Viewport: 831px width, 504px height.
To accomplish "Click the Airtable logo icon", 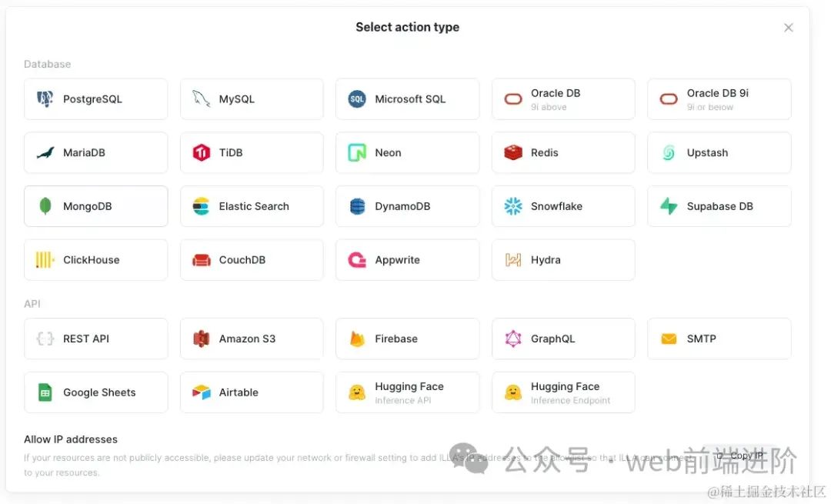I will [201, 392].
